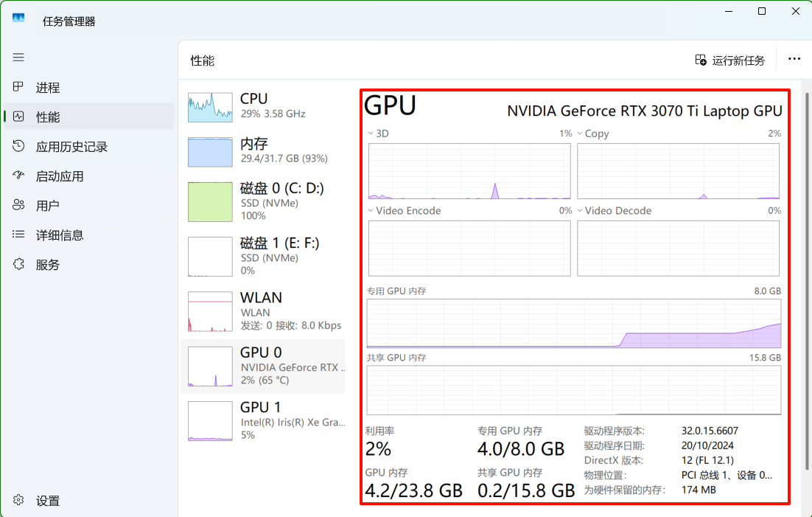Expand the Video Encode graph dropdown
This screenshot has height=517, width=812.
pos(371,211)
